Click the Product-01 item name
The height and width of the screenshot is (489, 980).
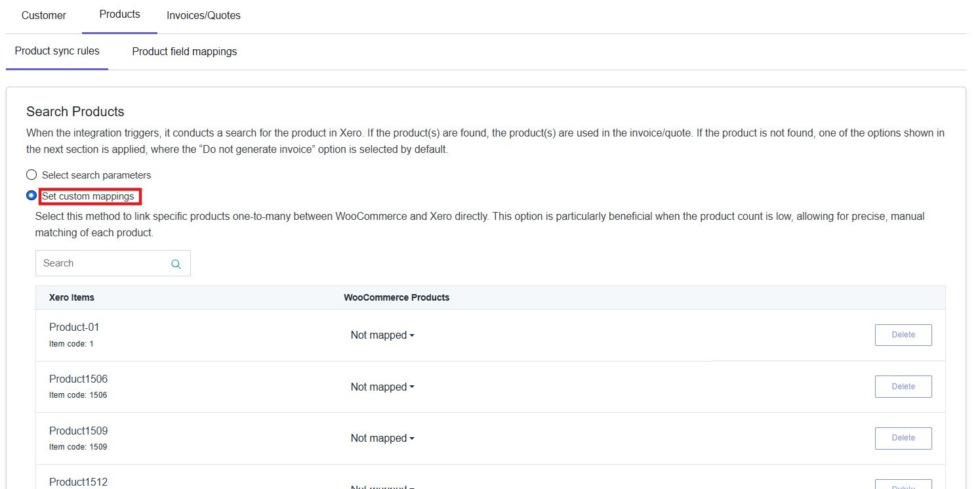click(x=74, y=327)
